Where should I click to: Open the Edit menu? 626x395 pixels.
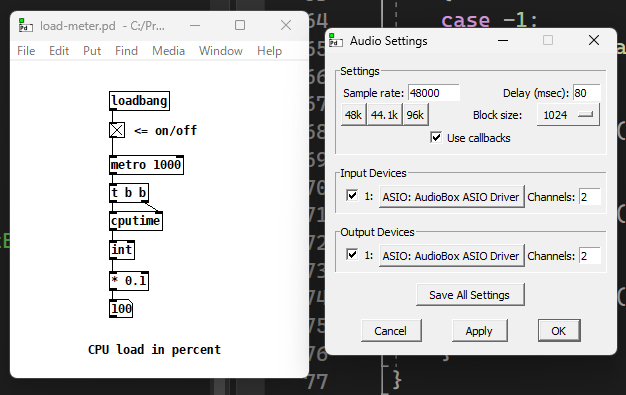pyautogui.click(x=59, y=51)
